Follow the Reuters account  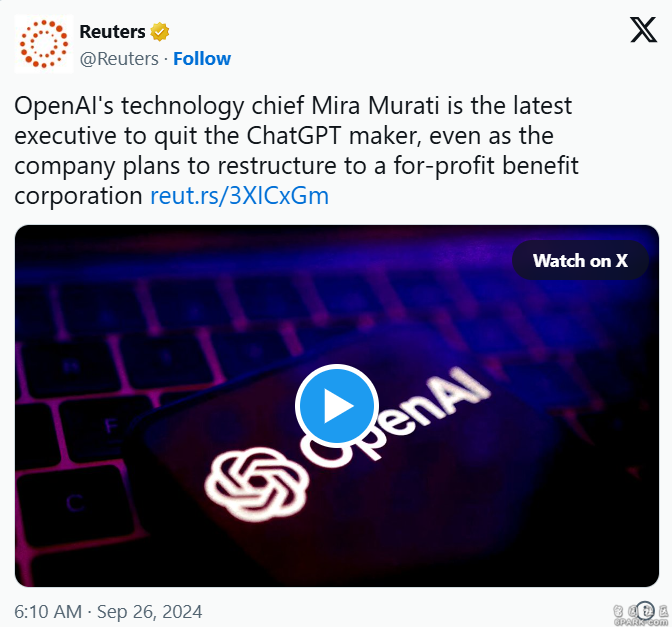coord(202,59)
